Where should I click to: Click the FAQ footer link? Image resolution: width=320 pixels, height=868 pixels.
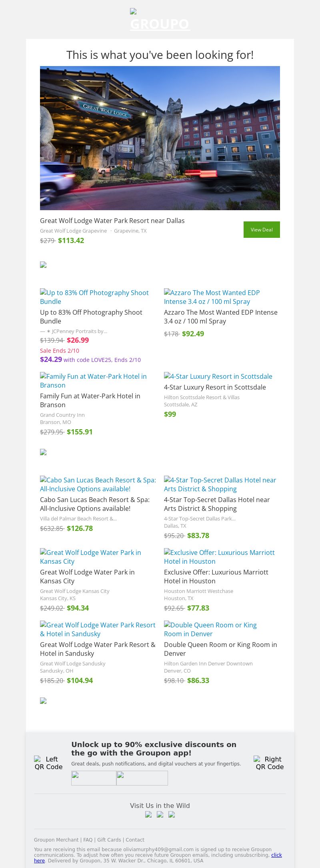click(88, 840)
